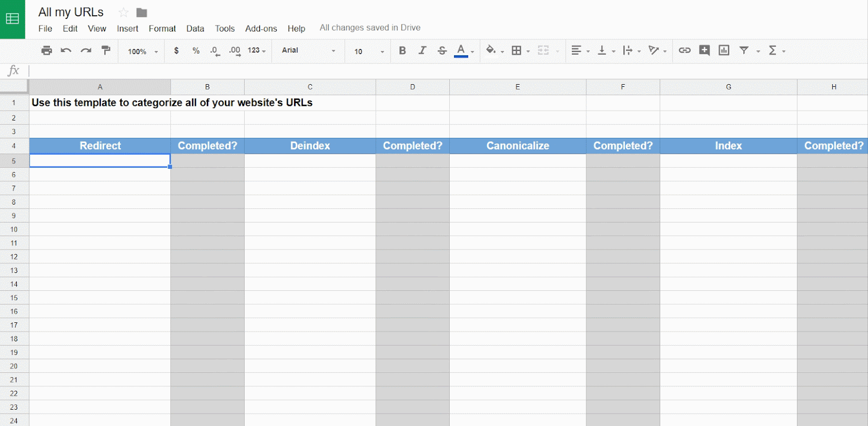Click the print icon in the toolbar
This screenshot has height=426, width=868.
click(x=47, y=50)
